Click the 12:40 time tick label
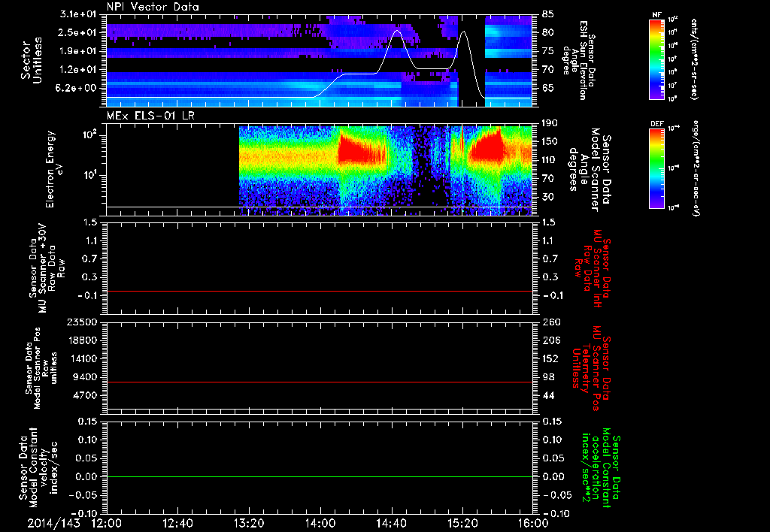Viewport: 770px width, 532px height. (x=178, y=523)
